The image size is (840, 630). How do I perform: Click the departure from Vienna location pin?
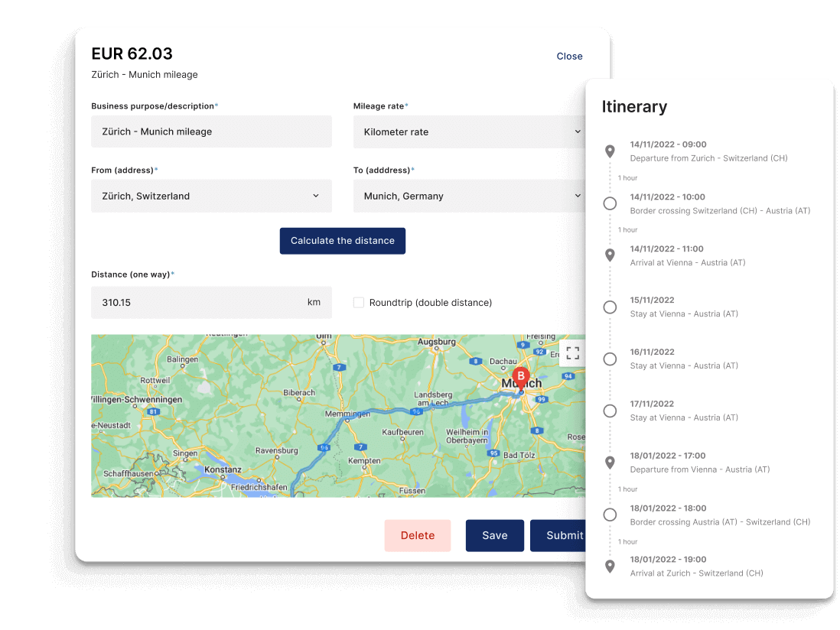pyautogui.click(x=610, y=463)
